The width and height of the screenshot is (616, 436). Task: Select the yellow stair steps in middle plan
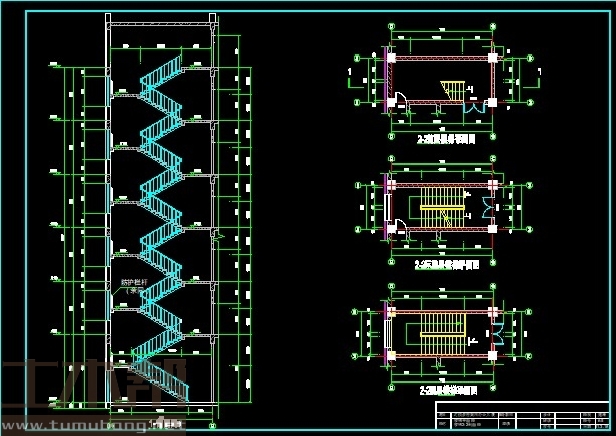tap(441, 213)
